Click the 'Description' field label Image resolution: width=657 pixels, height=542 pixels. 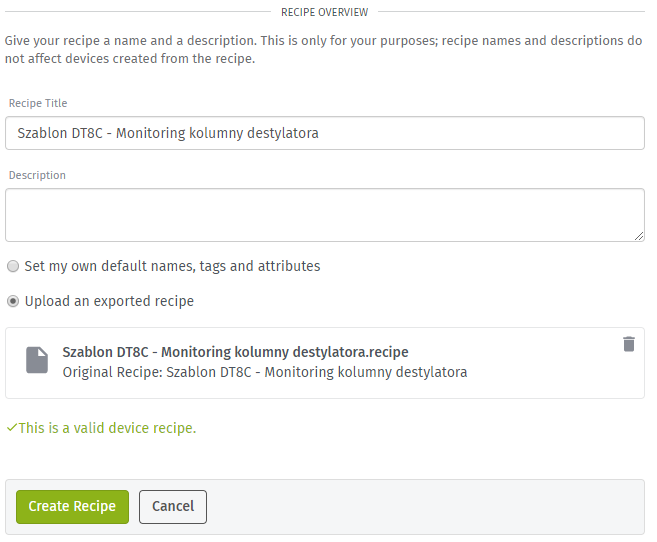[x=37, y=175]
